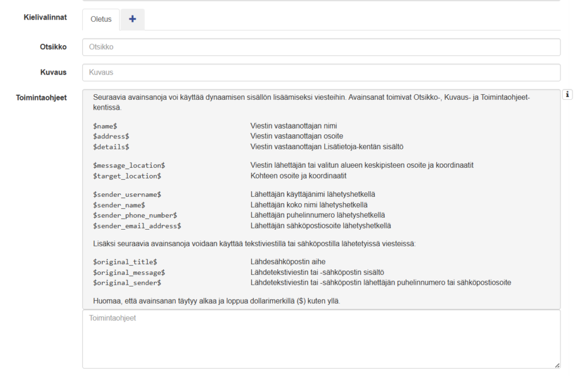The height and width of the screenshot is (376, 588).
Task: Click the $original_sender$ keyword
Action: [x=127, y=282]
